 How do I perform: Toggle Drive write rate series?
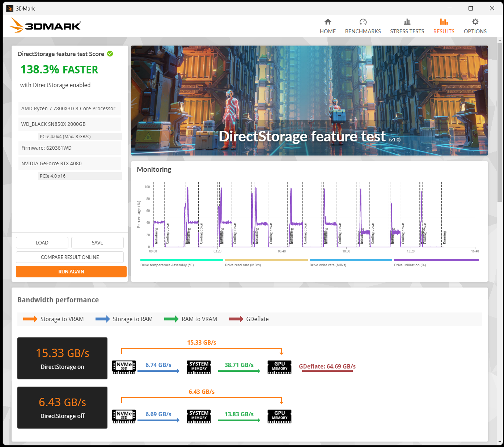(x=351, y=263)
